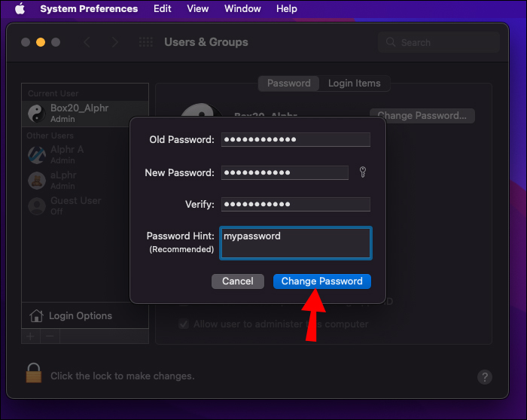The image size is (527, 420).
Task: Open the Edit menu
Action: [x=162, y=9]
